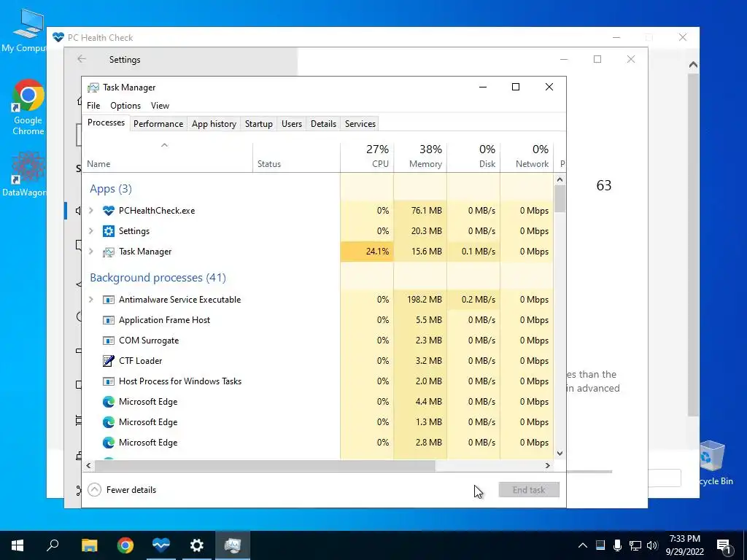Click the Google Chrome desktop shortcut
Screen dimensions: 747x560
(x=28, y=108)
